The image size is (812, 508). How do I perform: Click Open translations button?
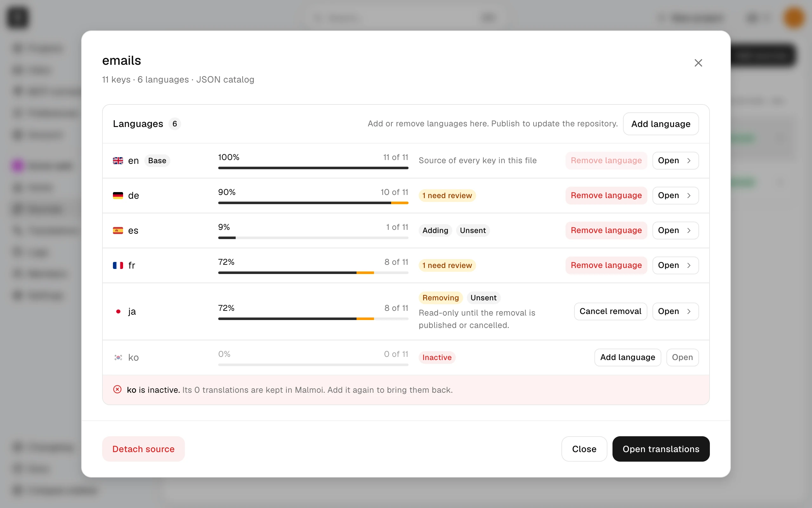[x=661, y=449]
